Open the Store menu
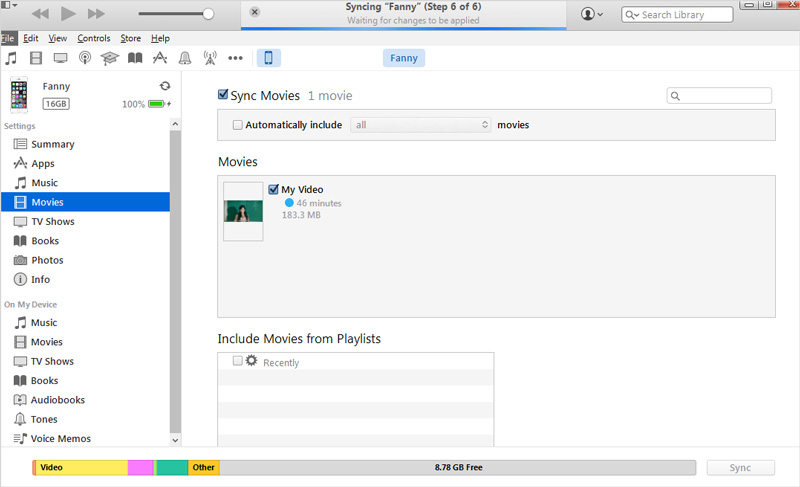The height and width of the screenshot is (487, 800). click(x=130, y=38)
